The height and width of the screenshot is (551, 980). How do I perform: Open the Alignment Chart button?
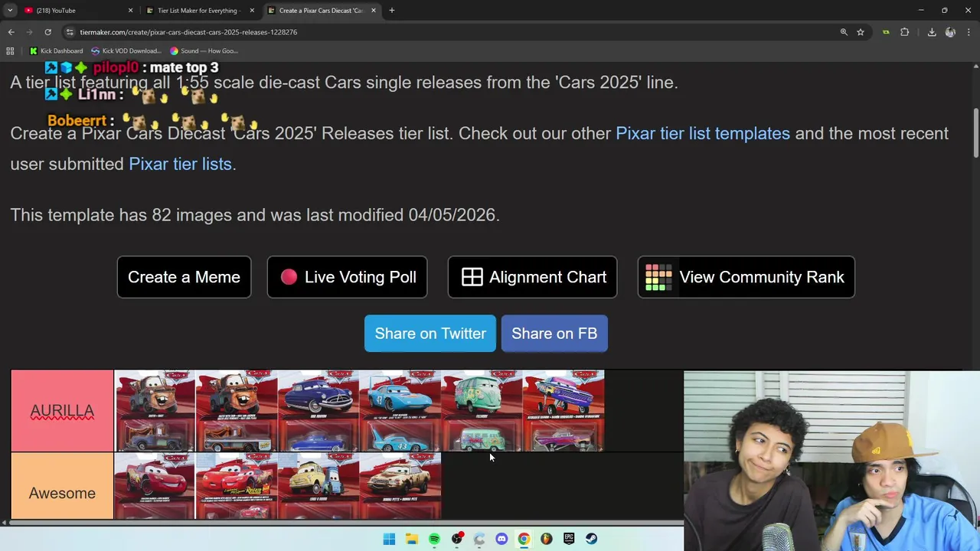[532, 277]
